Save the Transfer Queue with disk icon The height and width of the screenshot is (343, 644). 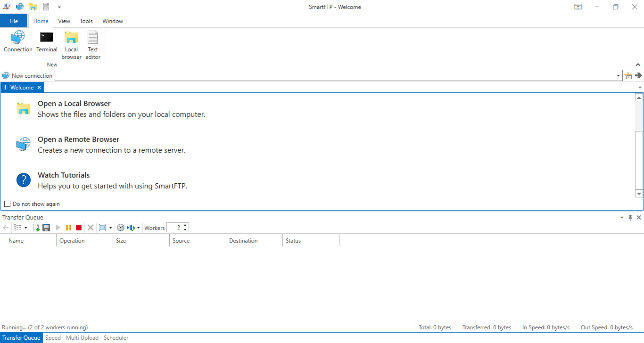click(x=46, y=228)
